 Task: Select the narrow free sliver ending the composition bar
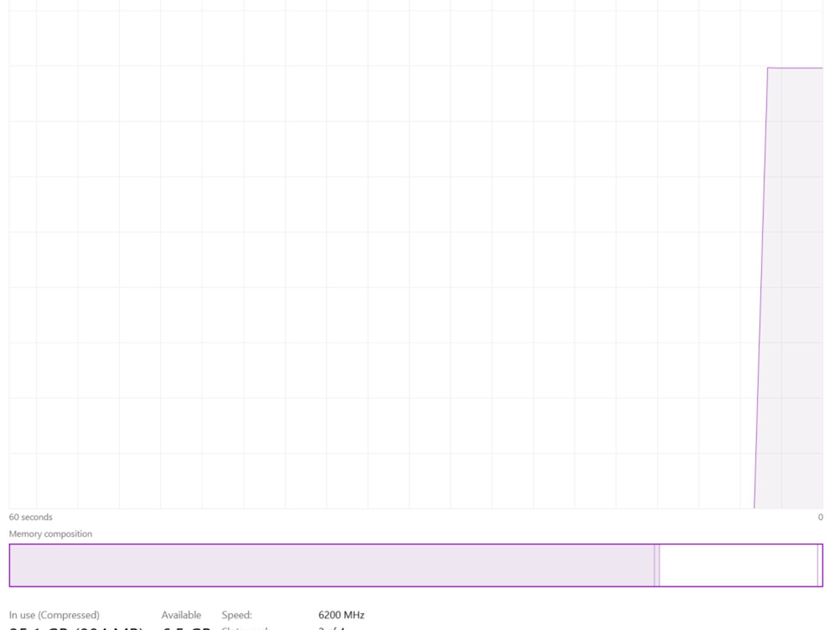820,565
